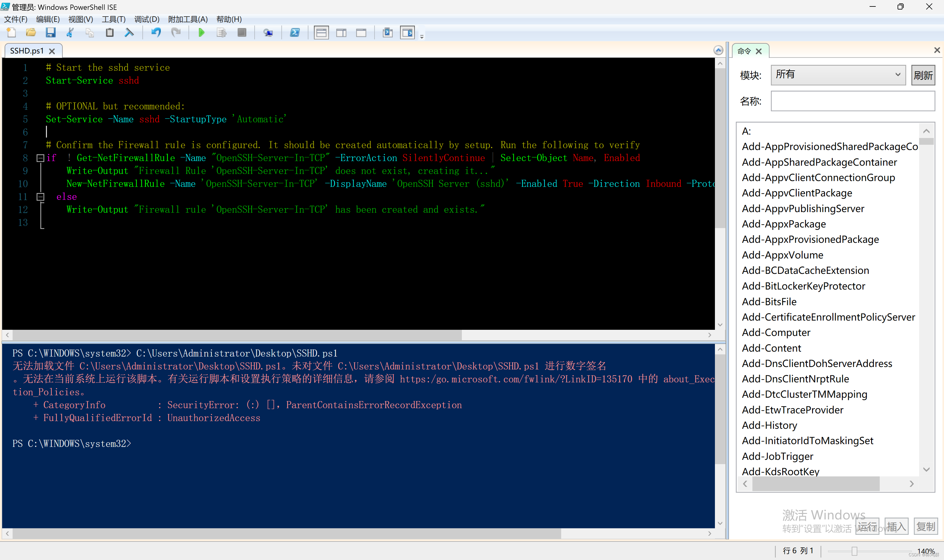
Task: Run the script with green play button
Action: point(201,33)
